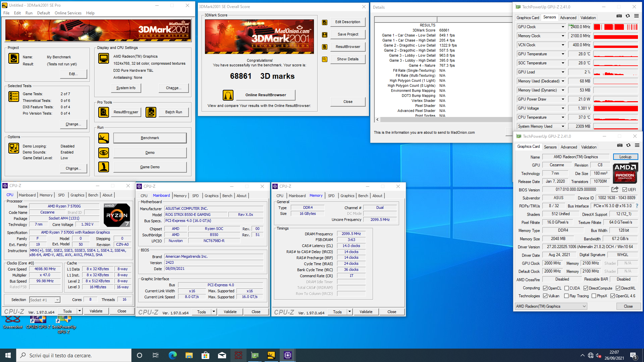This screenshot has height=362, width=644.
Task: Switch to SPD tab in first CPU-Z window
Action: 61,195
